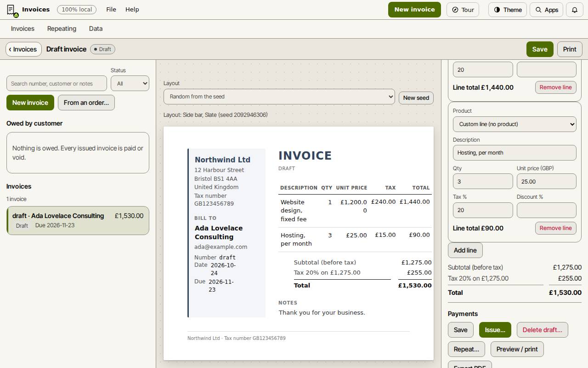Click Save in the draft header bar
588x368 pixels.
[540, 49]
